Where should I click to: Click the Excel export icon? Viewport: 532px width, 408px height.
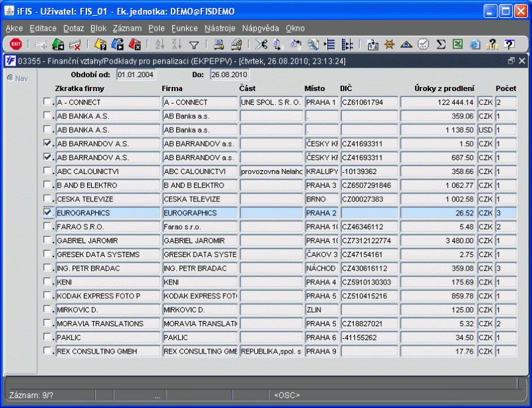[458, 44]
